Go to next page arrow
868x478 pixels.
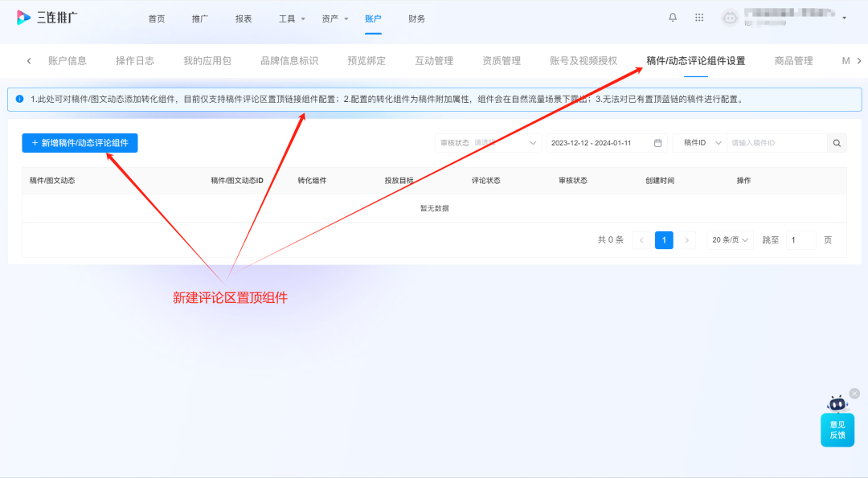(686, 240)
